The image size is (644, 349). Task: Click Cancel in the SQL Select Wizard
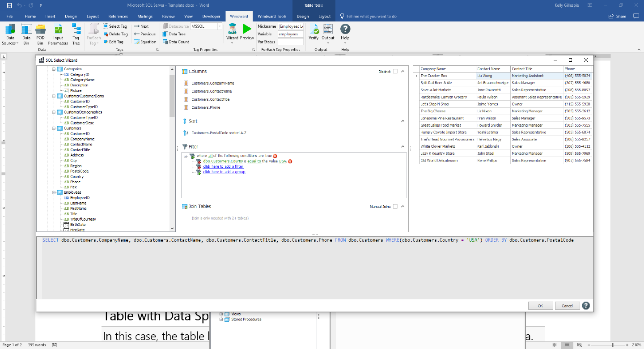coord(567,306)
